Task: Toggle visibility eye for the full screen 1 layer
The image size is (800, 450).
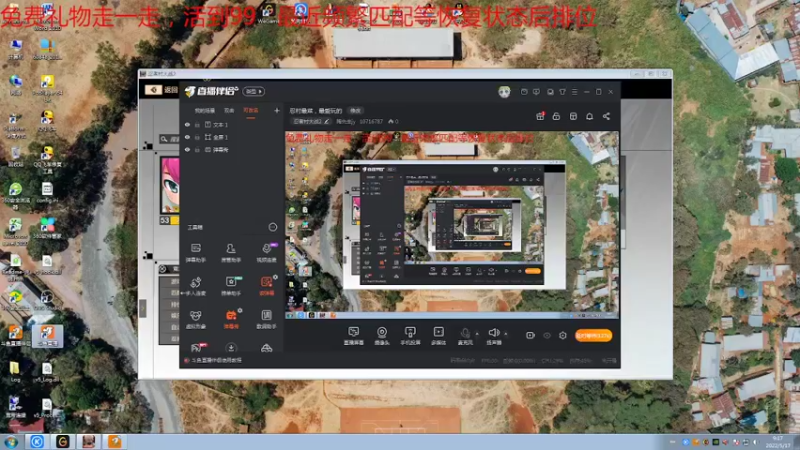Action: point(187,137)
